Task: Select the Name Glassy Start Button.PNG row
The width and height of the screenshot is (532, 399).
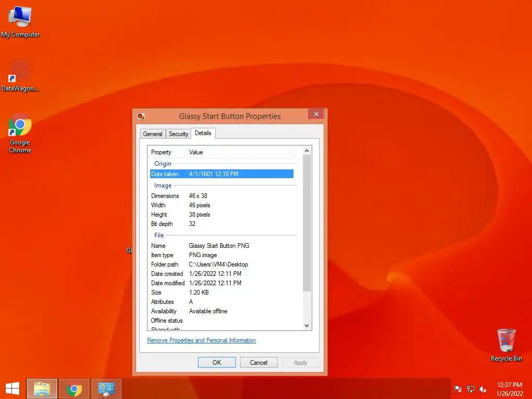Action: 222,246
